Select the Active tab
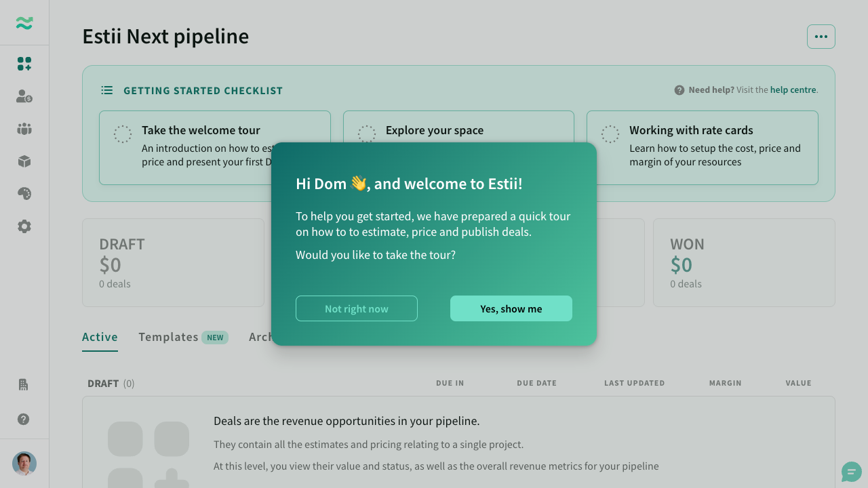This screenshot has width=868, height=488. (x=100, y=337)
